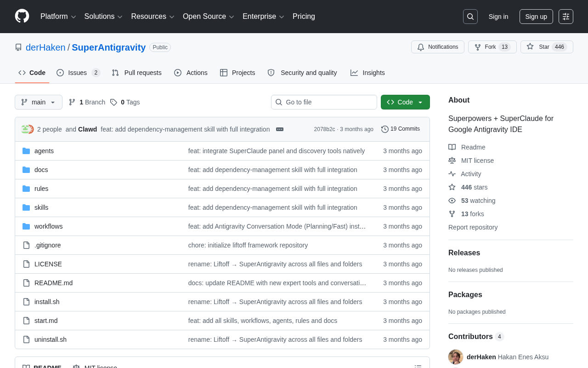Image resolution: width=588 pixels, height=368 pixels.
Task: Open the appearance settings icon beside Sign up
Action: (566, 17)
